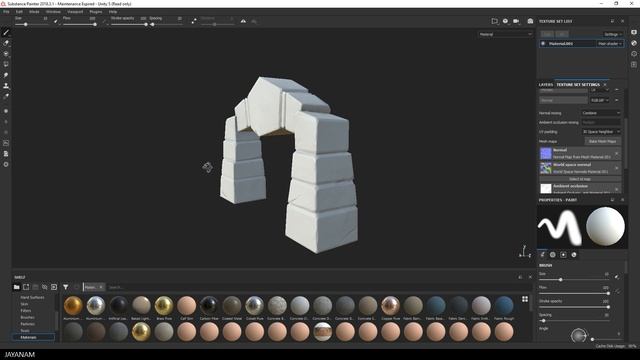The image size is (640, 360).
Task: Open the Normal mixing Combine dropdown
Action: point(601,113)
